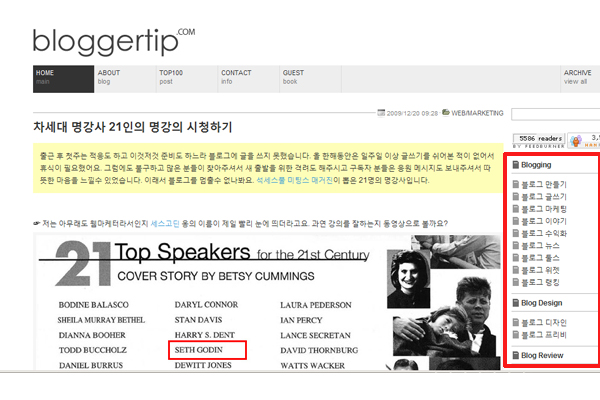Click the icon beside 블로그 뉴스

pyautogui.click(x=516, y=245)
